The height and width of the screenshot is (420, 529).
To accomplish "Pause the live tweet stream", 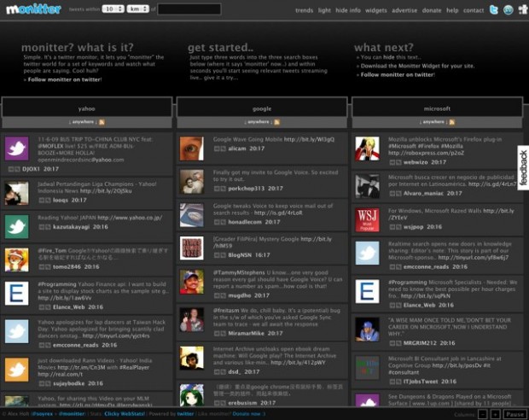I will 514,414.
